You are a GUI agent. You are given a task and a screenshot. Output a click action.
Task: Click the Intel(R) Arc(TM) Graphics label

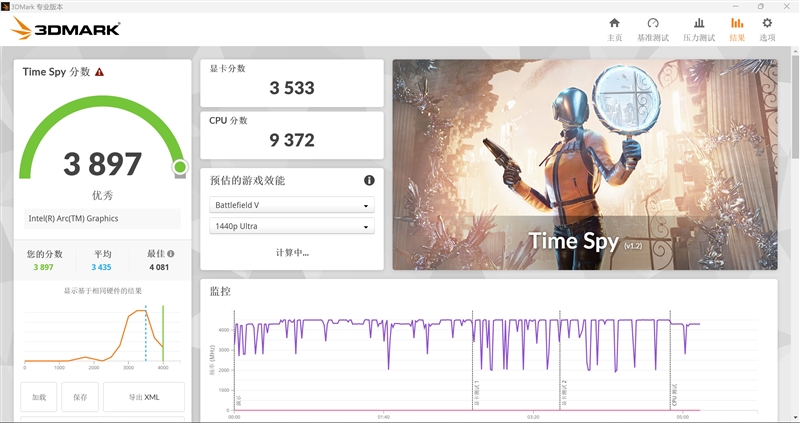tap(73, 218)
